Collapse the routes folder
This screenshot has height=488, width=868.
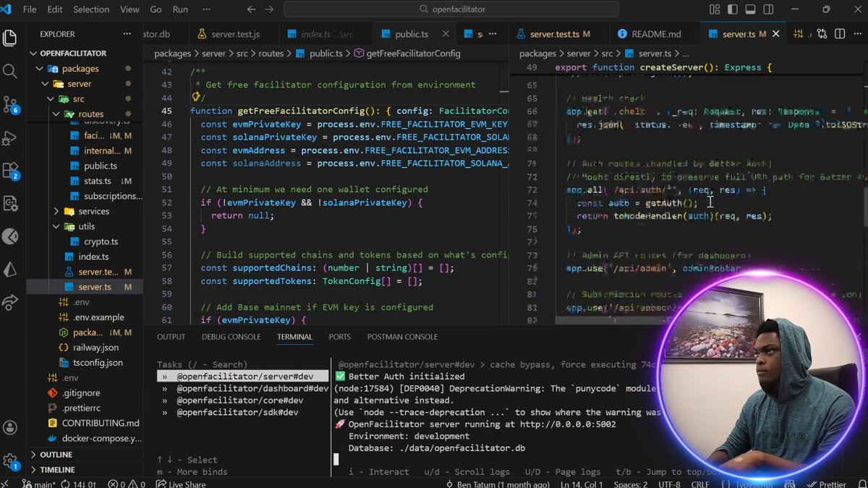tap(91, 114)
